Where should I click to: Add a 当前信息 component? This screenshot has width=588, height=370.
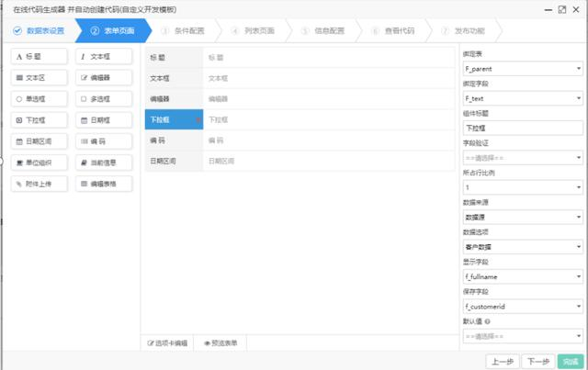[x=104, y=163]
